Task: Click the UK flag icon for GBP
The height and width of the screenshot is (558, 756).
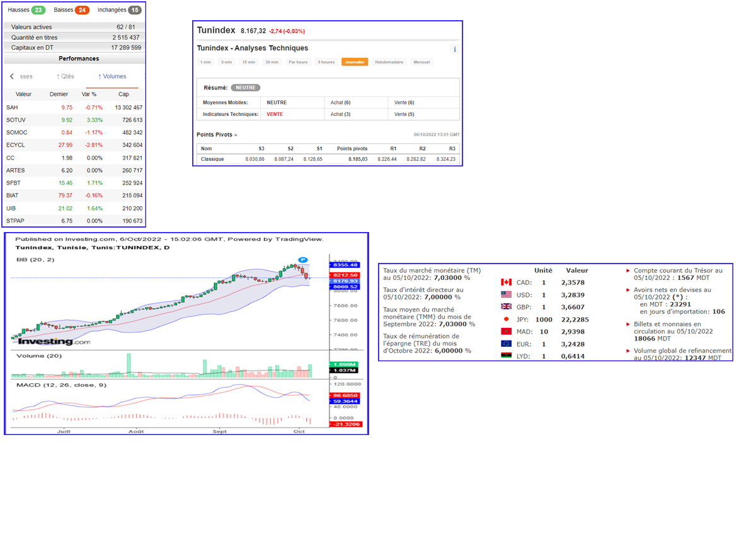Action: (505, 306)
